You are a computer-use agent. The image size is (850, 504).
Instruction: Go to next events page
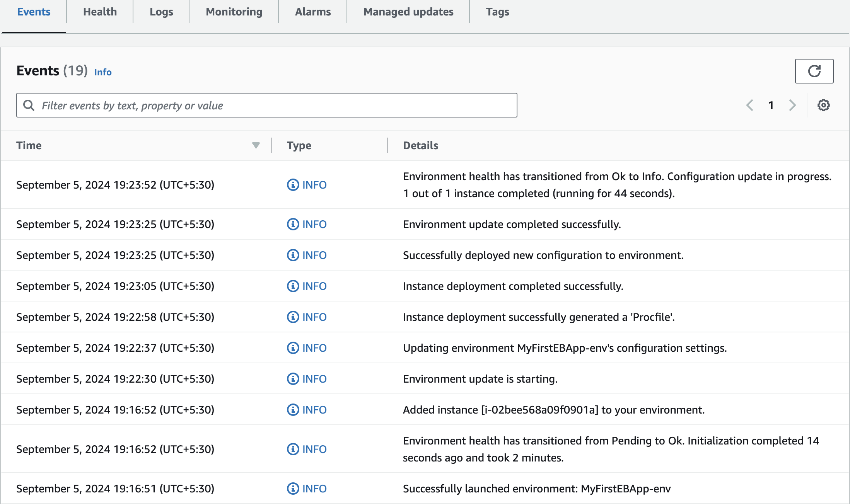point(792,105)
